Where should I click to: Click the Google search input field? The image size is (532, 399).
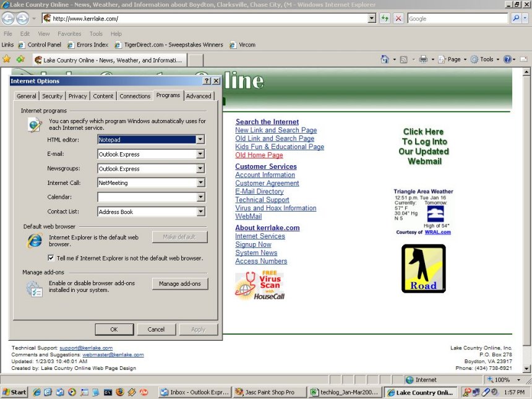click(x=457, y=19)
